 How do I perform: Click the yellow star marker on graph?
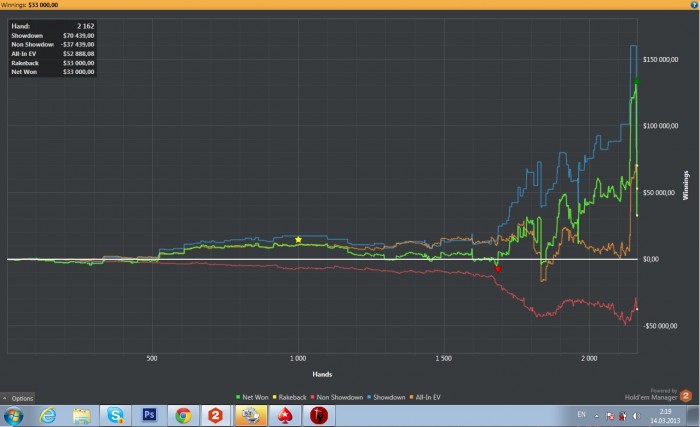298,240
